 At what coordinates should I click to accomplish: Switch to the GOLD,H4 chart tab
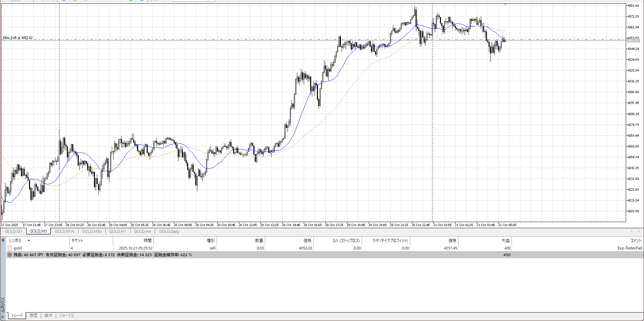pyautogui.click(x=142, y=232)
